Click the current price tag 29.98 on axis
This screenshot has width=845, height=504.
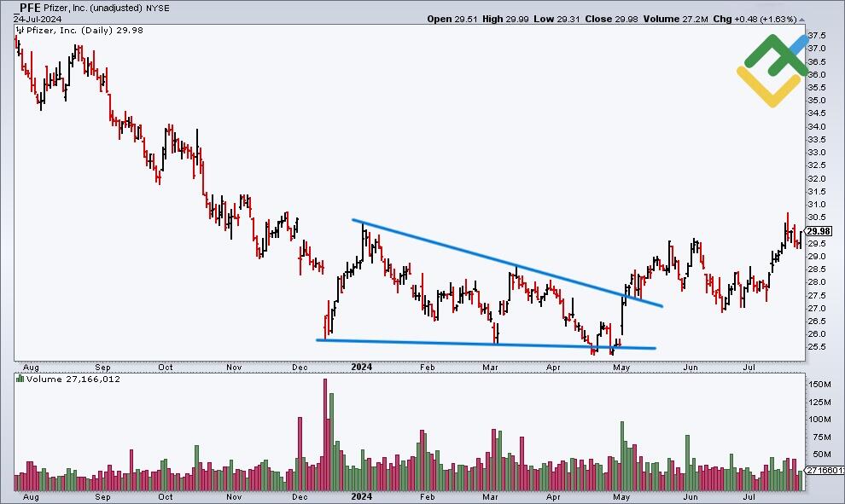[x=819, y=230]
